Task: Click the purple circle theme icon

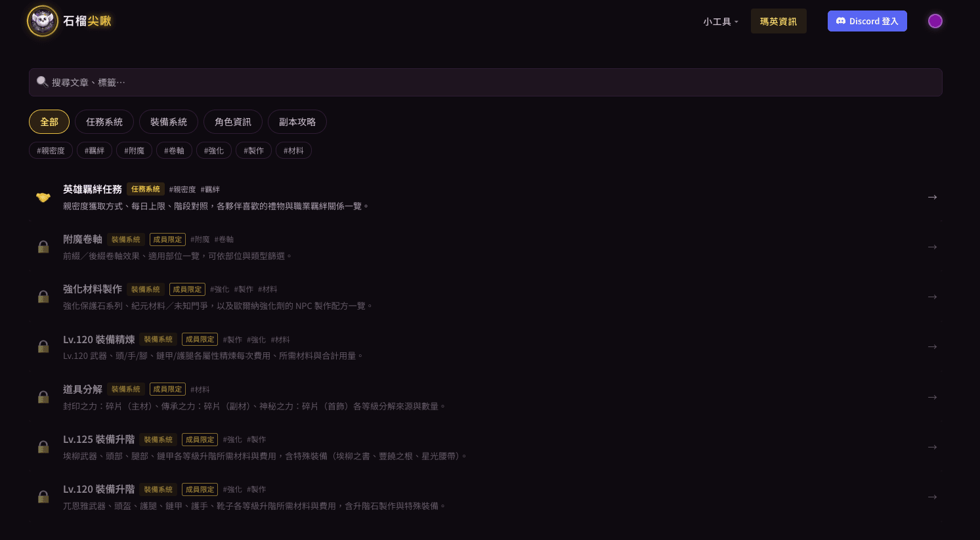Action: [x=935, y=21]
